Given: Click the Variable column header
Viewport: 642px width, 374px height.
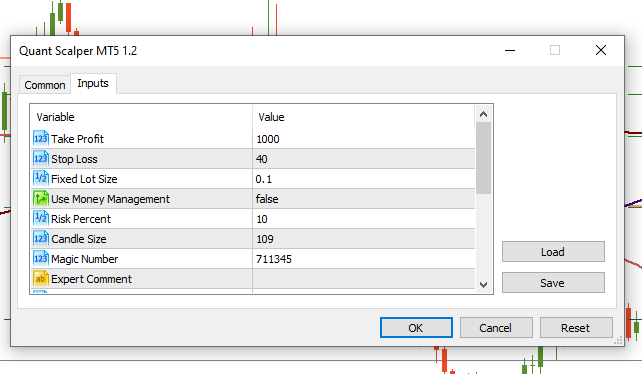Looking at the screenshot, I should (x=141, y=117).
